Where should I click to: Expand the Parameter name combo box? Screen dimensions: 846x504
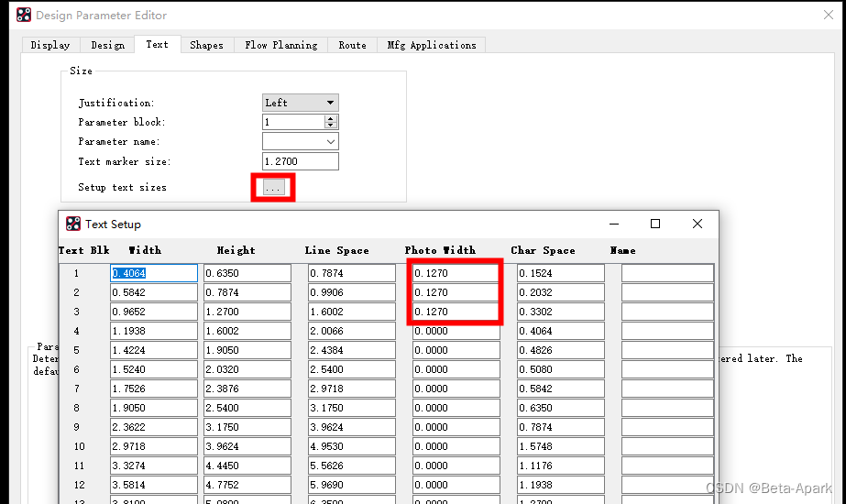pos(330,142)
